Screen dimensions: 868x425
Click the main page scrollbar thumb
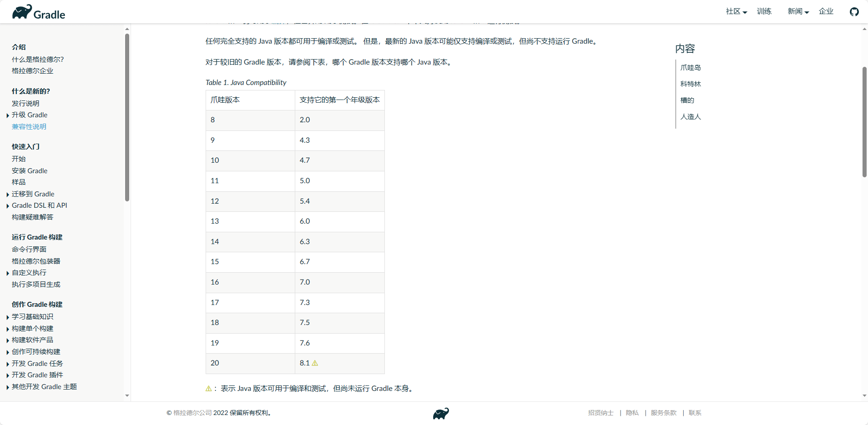tap(864, 122)
